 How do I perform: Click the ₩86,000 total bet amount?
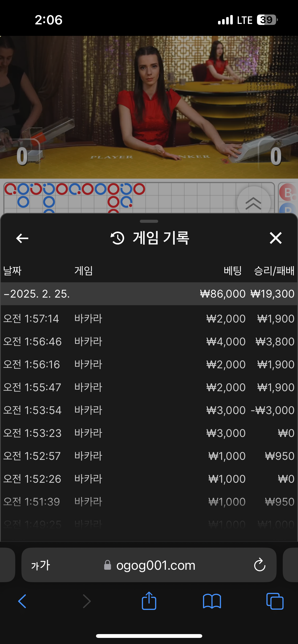[223, 294]
